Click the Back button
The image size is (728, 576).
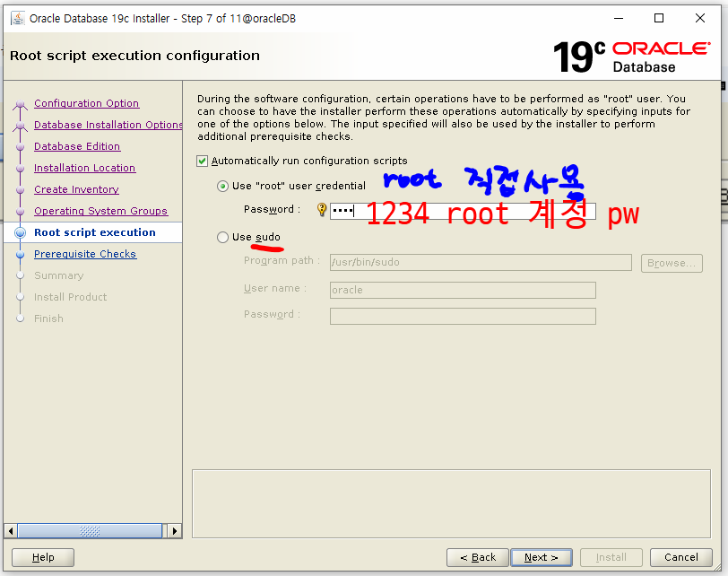pyautogui.click(x=478, y=557)
